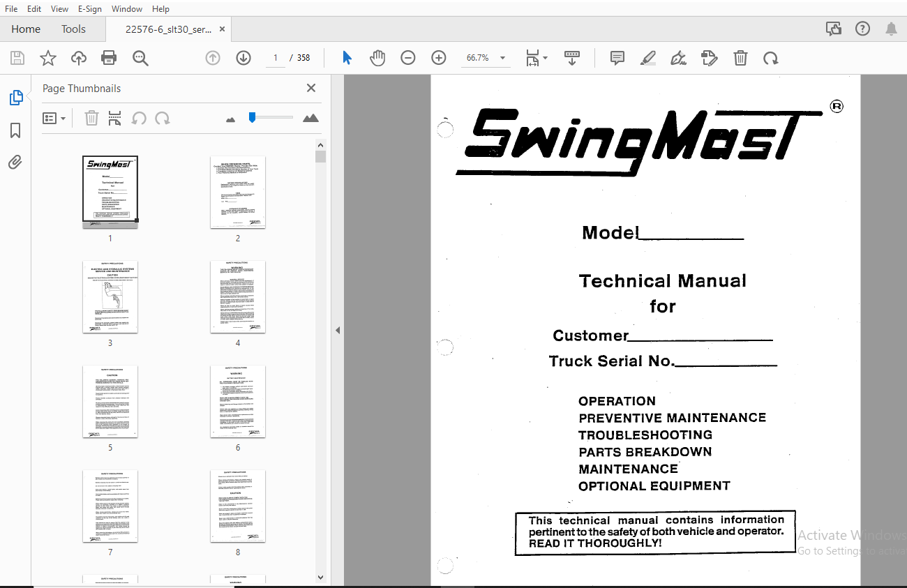Open thumbnails options menu dropdown
This screenshot has height=588, width=907.
[54, 119]
